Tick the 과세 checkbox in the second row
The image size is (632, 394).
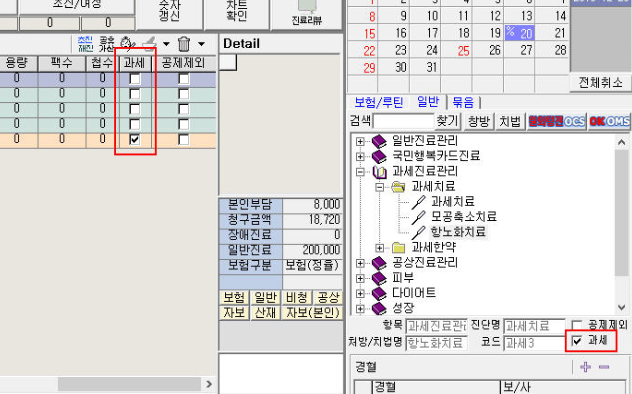pos(135,94)
